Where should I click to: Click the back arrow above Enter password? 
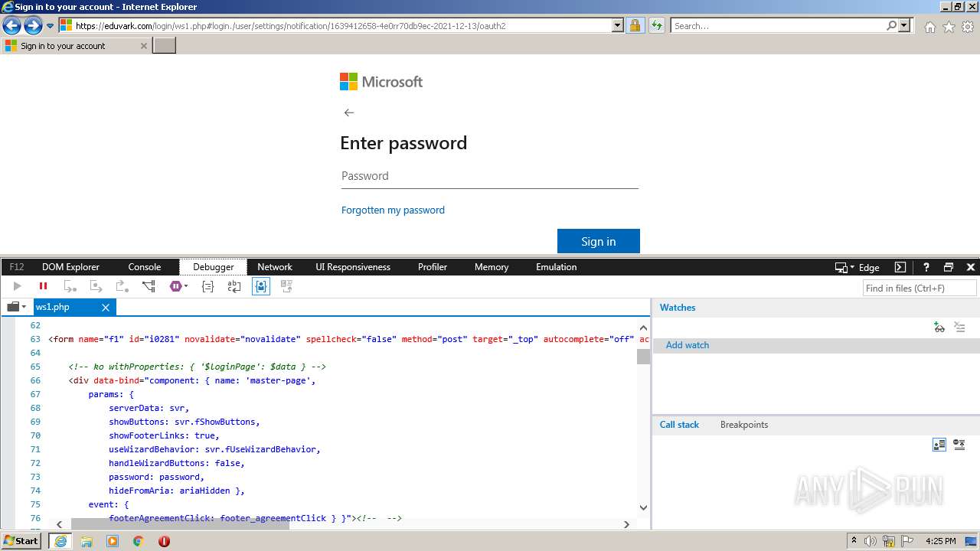pyautogui.click(x=349, y=112)
